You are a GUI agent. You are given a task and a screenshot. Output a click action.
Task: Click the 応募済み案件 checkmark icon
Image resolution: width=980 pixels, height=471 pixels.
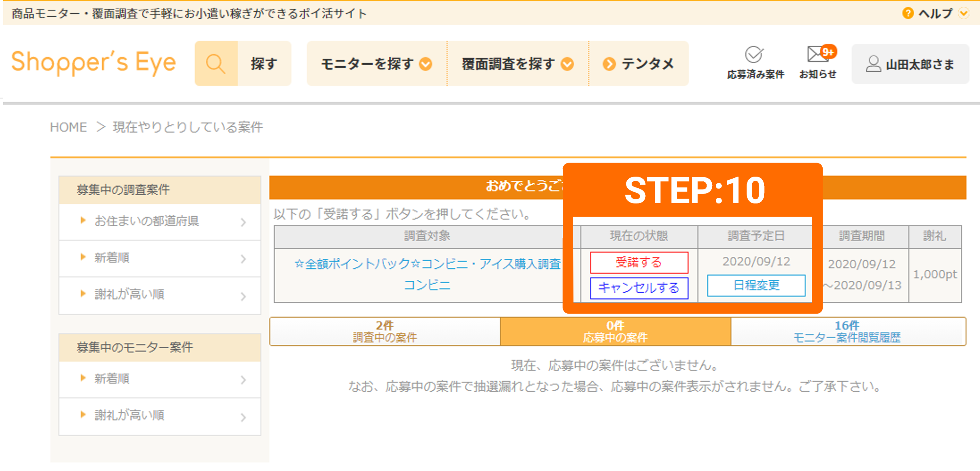coord(754,54)
